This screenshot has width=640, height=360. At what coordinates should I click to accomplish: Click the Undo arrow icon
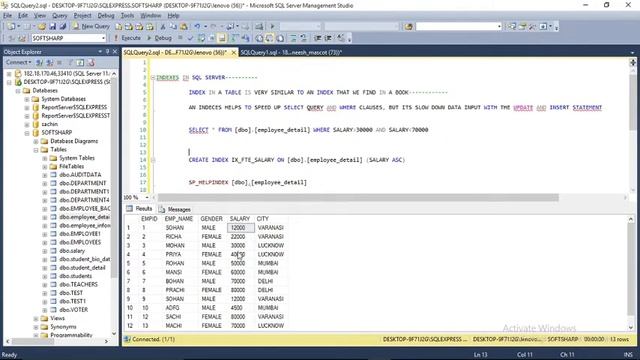tap(197, 27)
